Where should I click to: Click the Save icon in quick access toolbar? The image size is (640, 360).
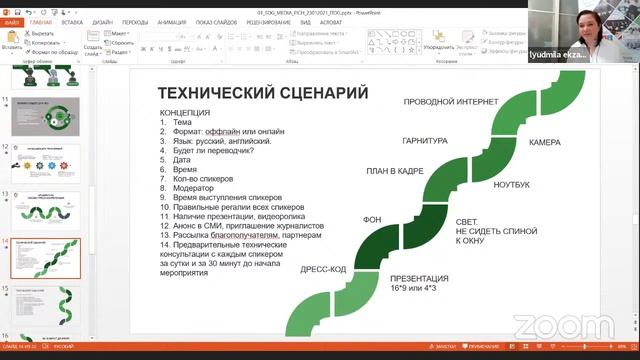pos(18,13)
